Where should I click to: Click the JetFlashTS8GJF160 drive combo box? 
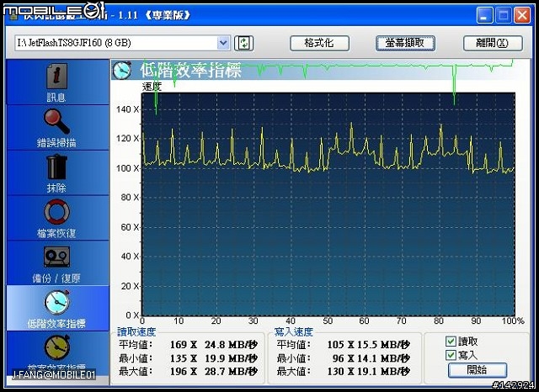tap(122, 43)
